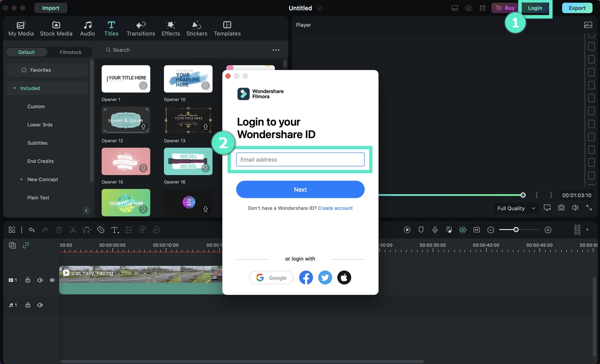The width and height of the screenshot is (600, 364).
Task: Open the Create account link
Action: tap(335, 208)
